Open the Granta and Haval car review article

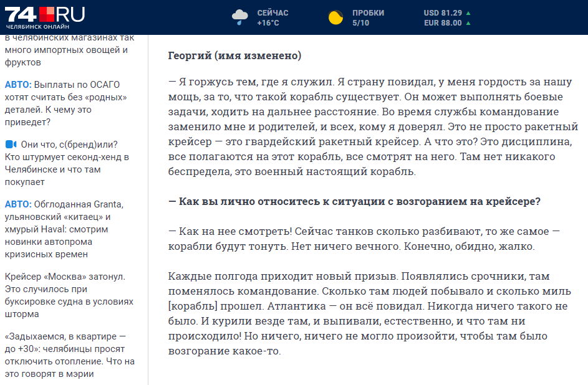pos(69,229)
